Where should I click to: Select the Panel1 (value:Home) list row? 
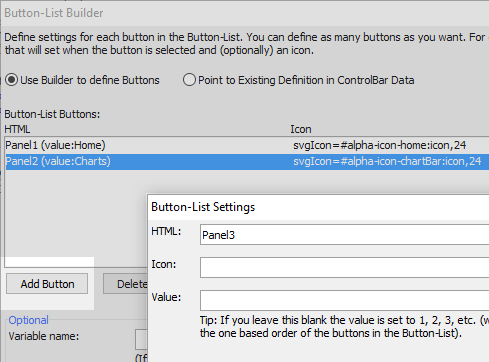[247, 145]
